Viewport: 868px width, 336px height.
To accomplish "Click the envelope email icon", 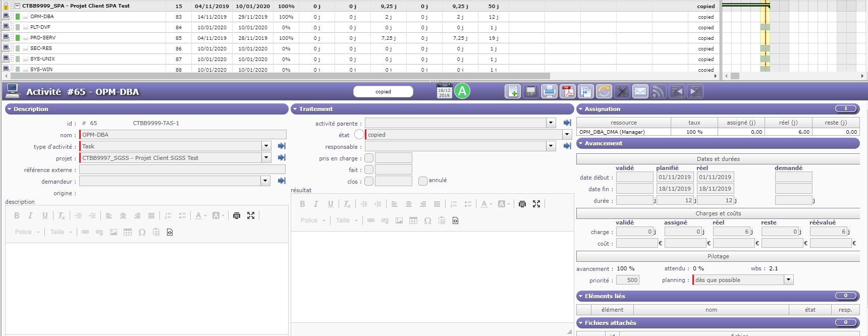I will tap(640, 91).
